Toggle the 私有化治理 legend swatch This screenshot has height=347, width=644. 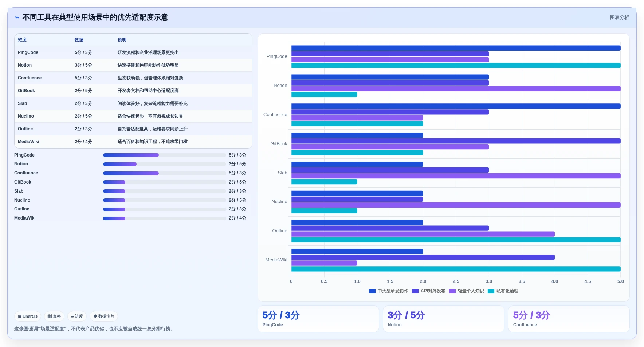click(x=491, y=291)
